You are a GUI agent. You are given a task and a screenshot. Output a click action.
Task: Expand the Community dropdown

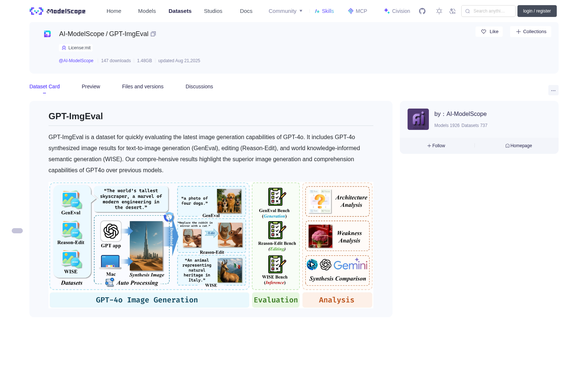286,11
